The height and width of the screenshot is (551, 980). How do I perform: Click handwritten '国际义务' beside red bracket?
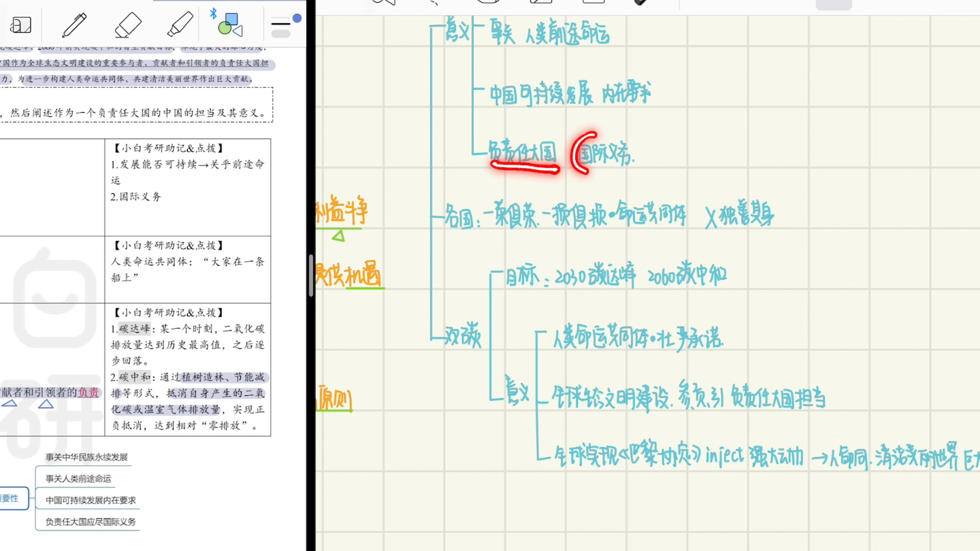606,156
